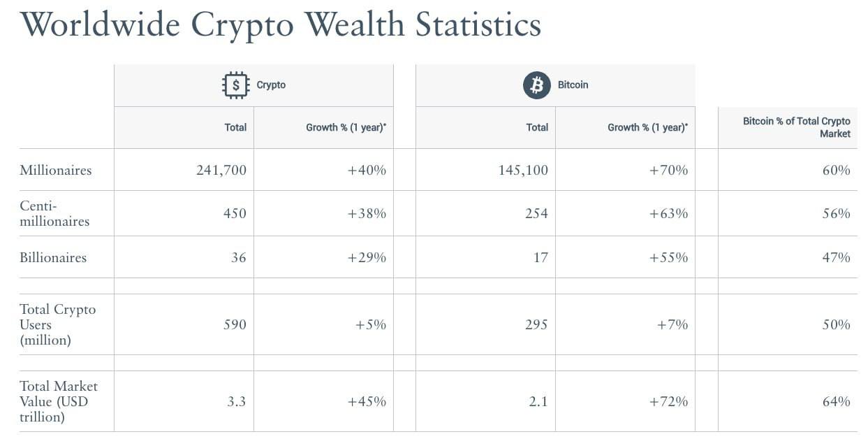This screenshot has height=446, width=868.
Task: Select the Centi-millionaires row label
Action: 54,213
